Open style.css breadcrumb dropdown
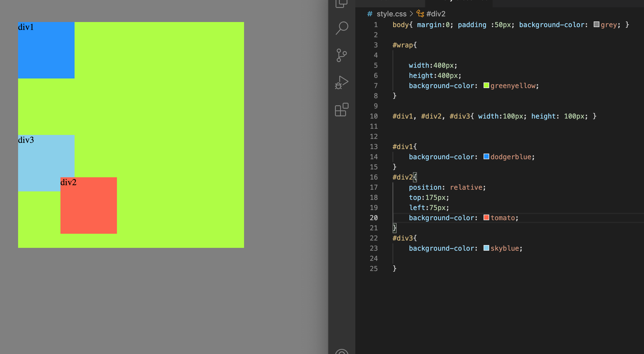 [391, 14]
